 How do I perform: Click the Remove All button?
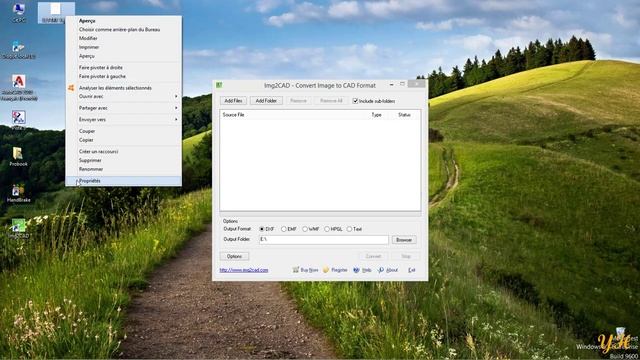click(331, 100)
